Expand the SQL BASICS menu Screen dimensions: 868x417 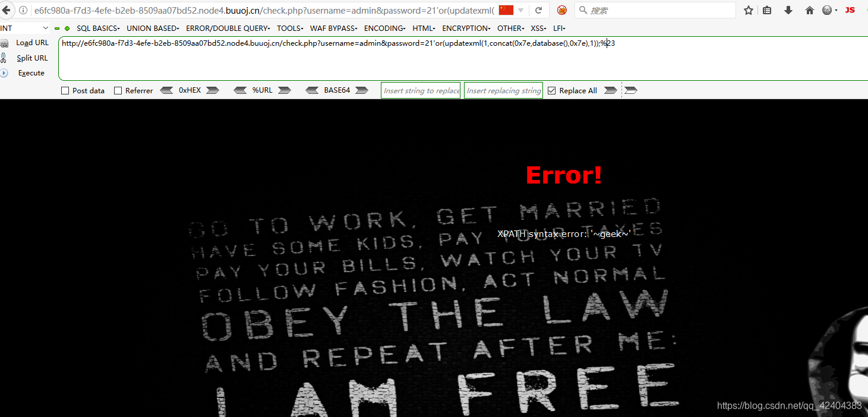tap(98, 29)
